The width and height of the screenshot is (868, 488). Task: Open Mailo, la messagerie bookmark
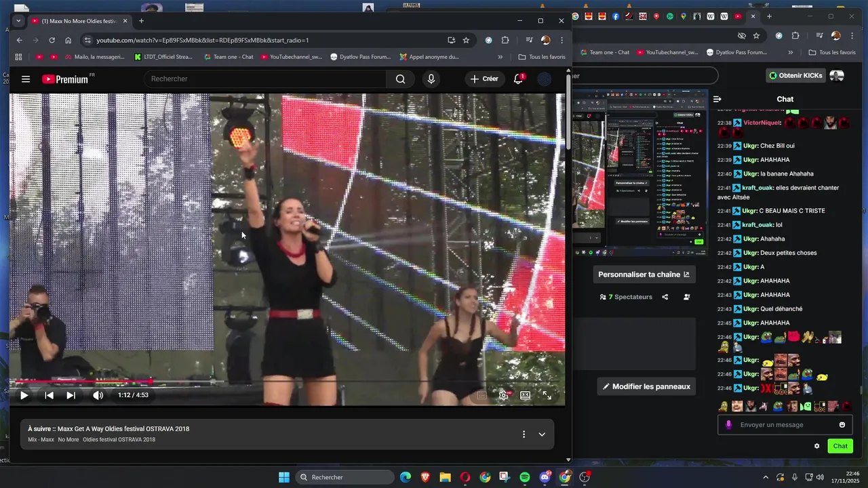(94, 57)
